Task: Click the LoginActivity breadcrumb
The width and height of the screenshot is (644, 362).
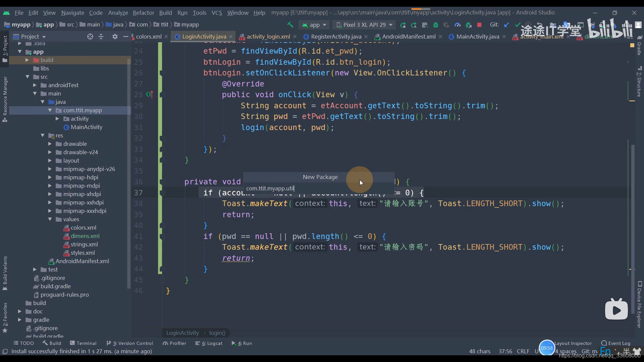Action: 182,333
